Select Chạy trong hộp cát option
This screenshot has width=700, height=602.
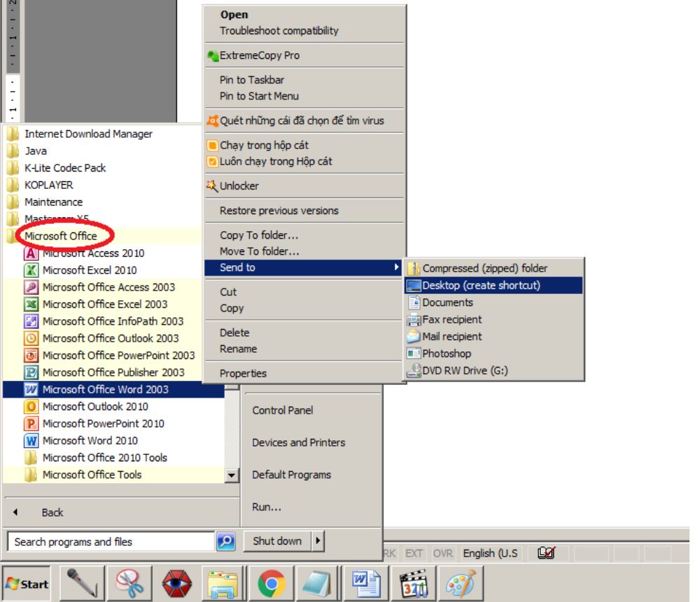(x=304, y=145)
